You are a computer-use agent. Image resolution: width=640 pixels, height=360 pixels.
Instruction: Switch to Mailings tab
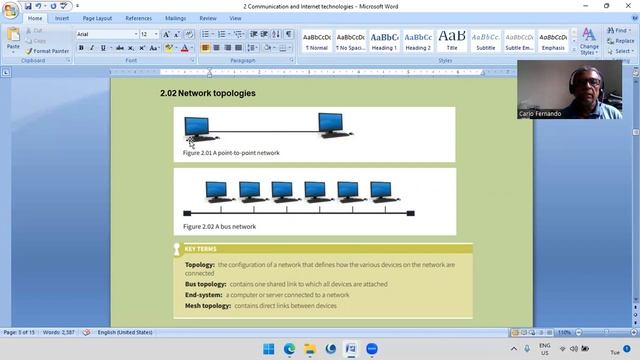(x=176, y=18)
